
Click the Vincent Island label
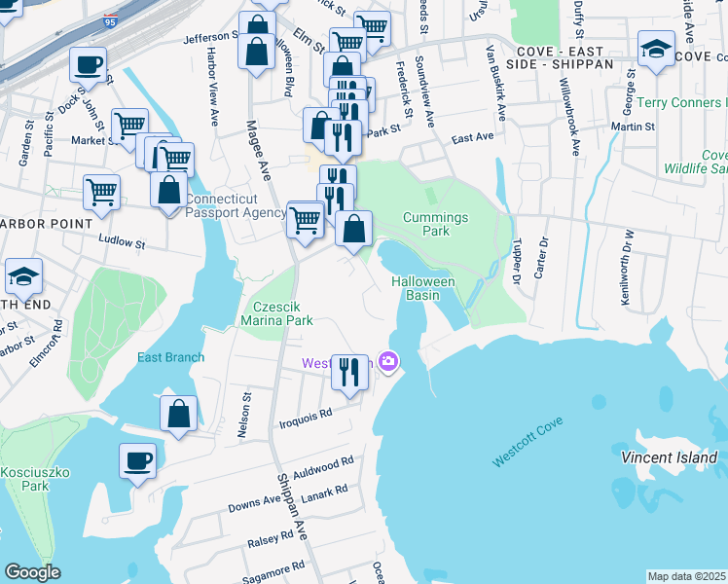[670, 456]
